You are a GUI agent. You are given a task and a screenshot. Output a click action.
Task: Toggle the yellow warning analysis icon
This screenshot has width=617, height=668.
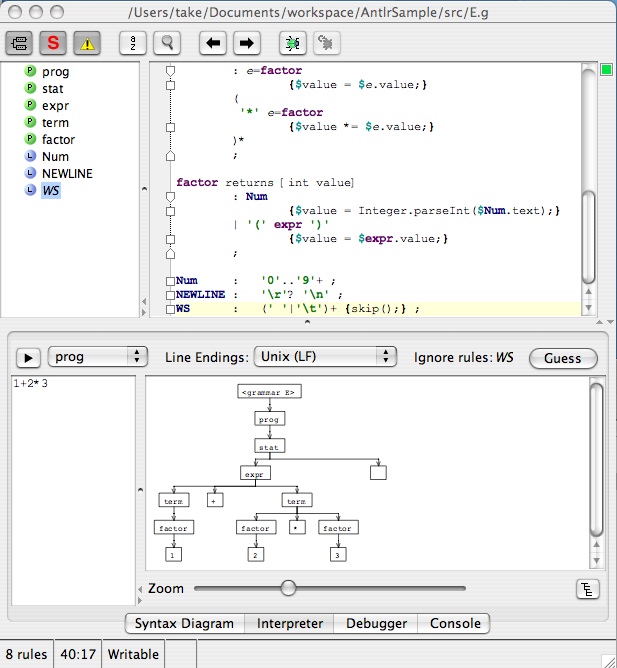pyautogui.click(x=88, y=43)
